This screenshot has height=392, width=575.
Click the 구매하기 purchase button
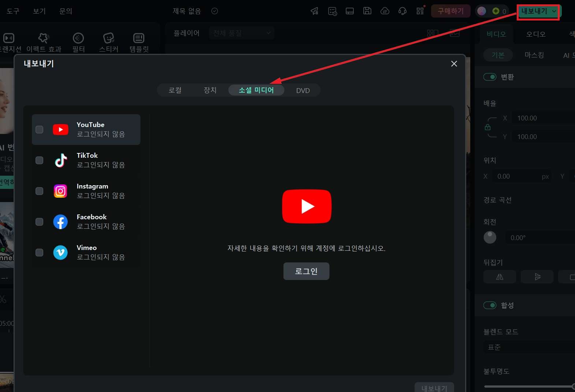tap(450, 11)
